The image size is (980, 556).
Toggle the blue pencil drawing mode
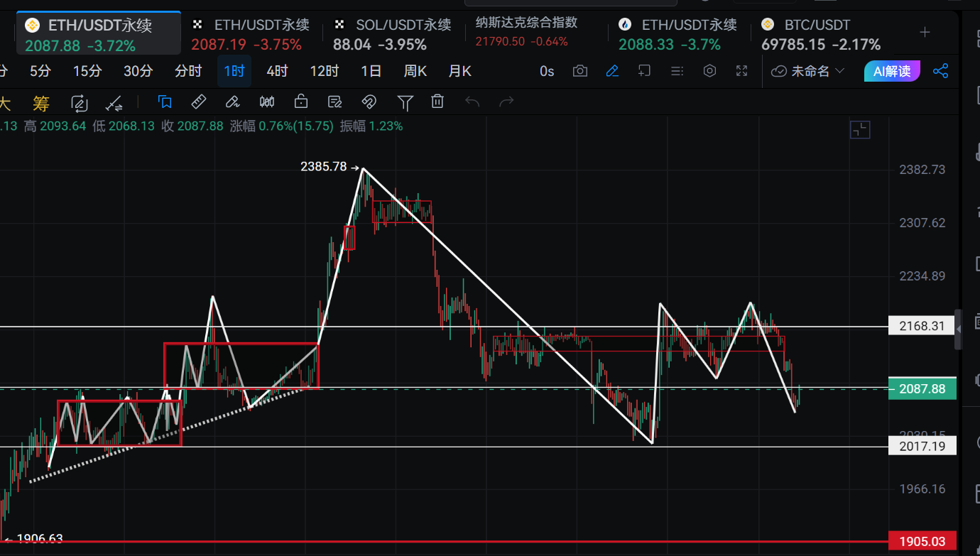612,71
